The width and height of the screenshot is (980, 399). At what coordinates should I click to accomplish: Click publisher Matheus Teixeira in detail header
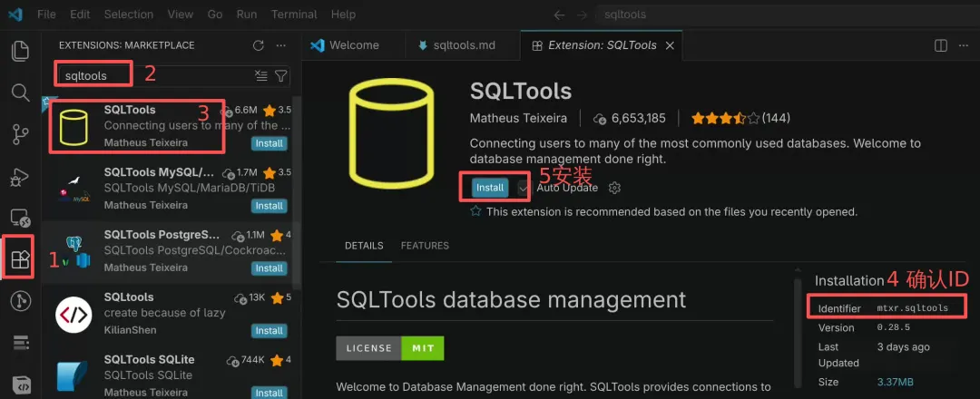518,118
